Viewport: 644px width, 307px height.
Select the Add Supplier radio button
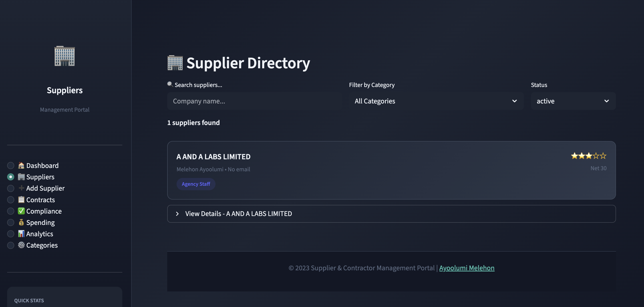[10, 188]
